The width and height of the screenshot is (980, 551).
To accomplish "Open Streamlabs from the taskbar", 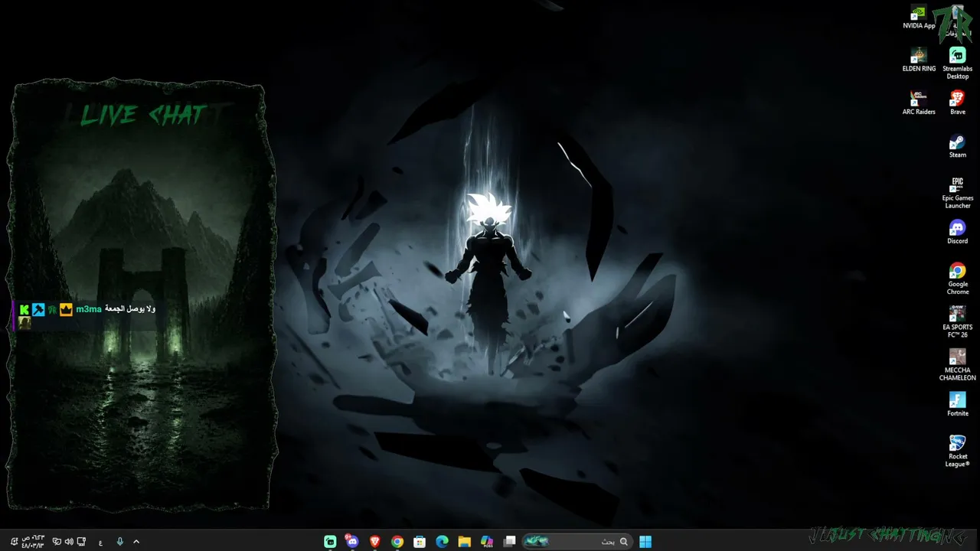I will 330,542.
